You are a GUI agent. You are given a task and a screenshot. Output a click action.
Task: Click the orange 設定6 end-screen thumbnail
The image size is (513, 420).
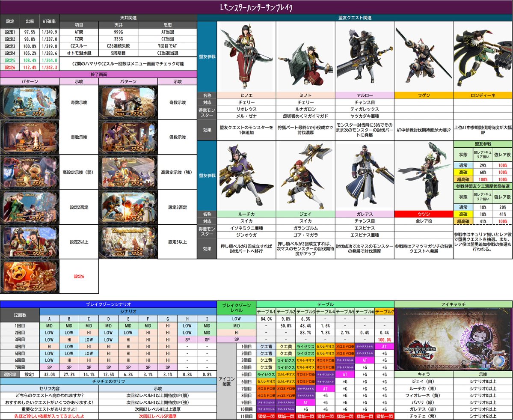pos(30,276)
